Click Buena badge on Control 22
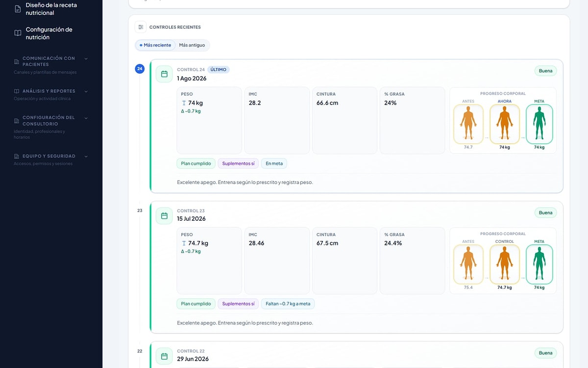This screenshot has width=588, height=368. [545, 353]
